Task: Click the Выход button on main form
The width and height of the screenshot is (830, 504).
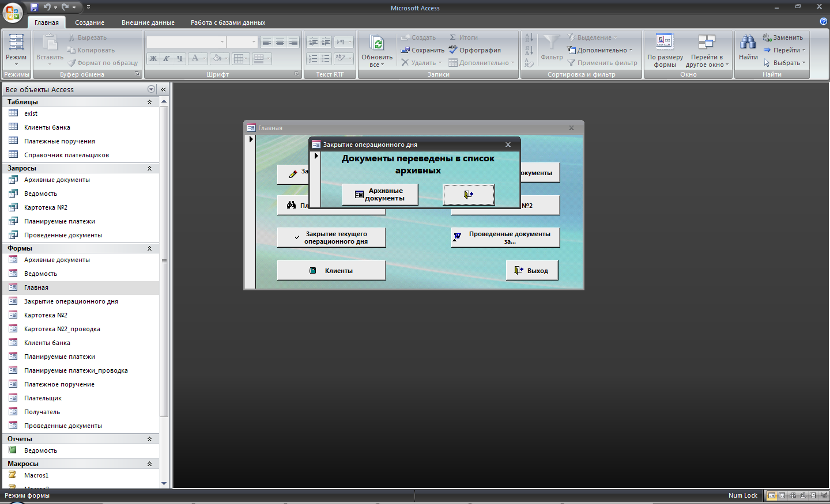Action: pos(532,270)
